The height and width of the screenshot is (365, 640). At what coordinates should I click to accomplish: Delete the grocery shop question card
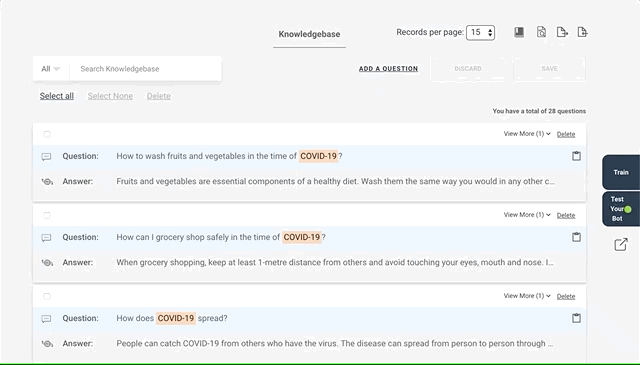566,215
